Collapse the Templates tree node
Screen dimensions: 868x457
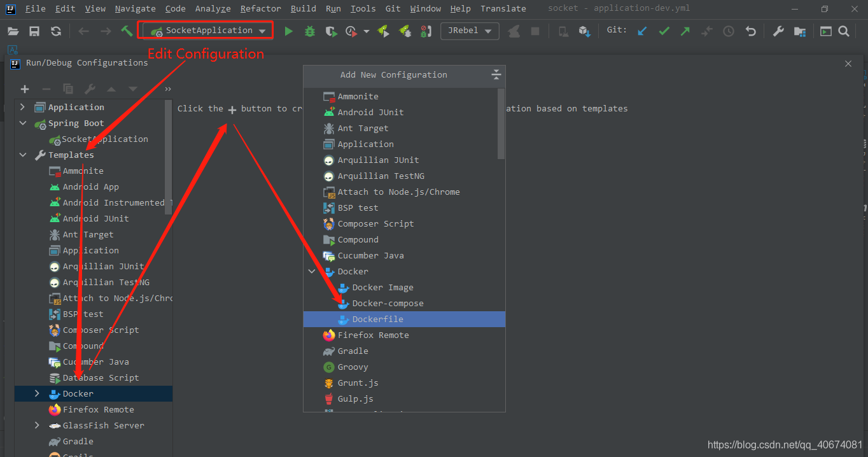point(23,155)
